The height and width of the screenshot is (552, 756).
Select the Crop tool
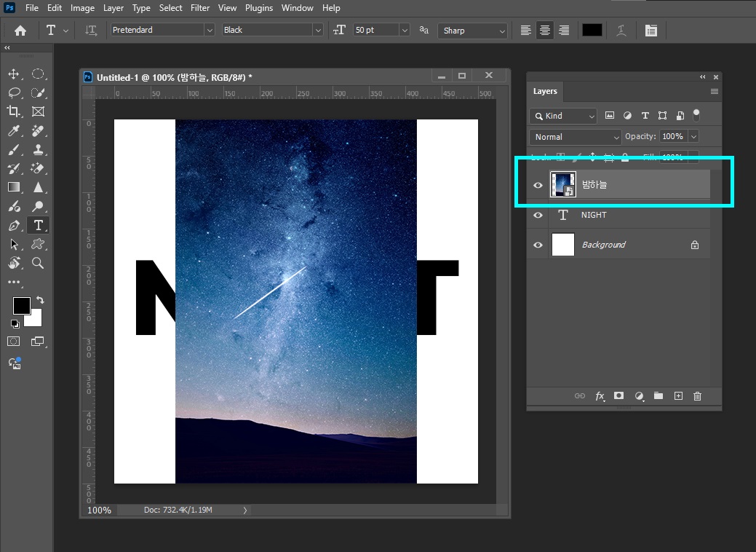14,111
